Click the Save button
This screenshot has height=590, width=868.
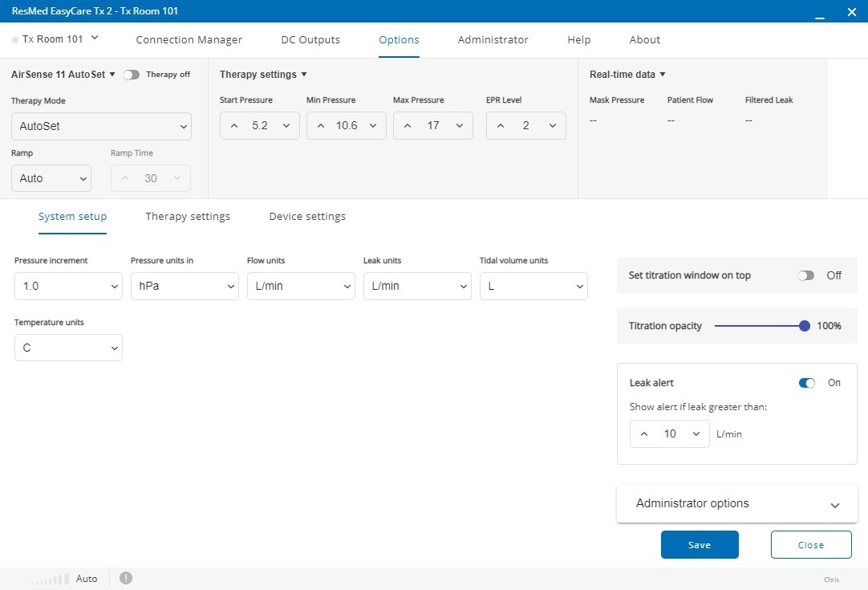[x=700, y=544]
